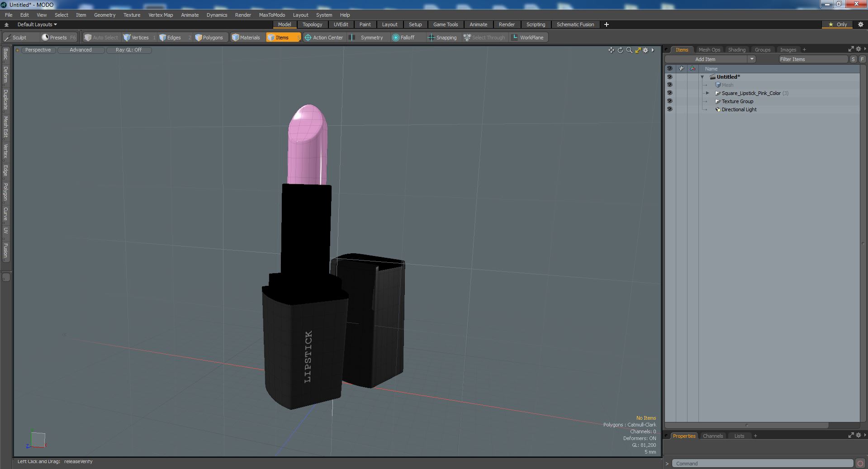
Task: Hide the Untitled scene item
Action: (669, 77)
